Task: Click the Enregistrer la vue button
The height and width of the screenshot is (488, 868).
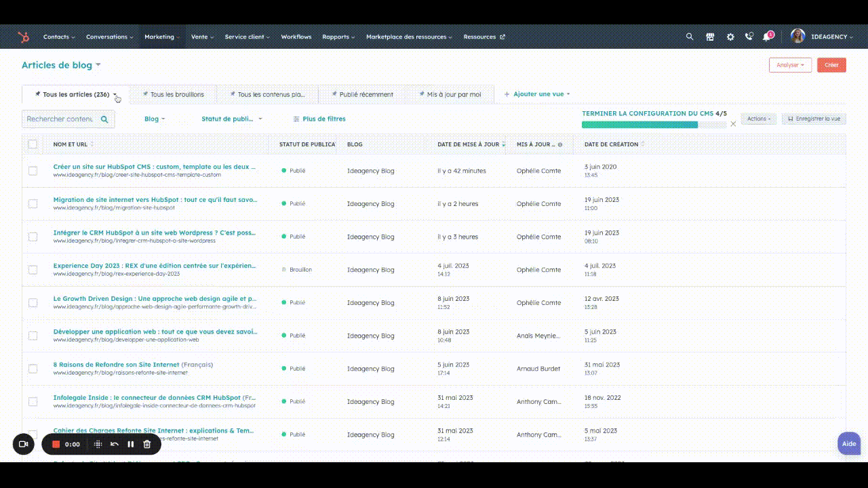Action: tap(814, 119)
